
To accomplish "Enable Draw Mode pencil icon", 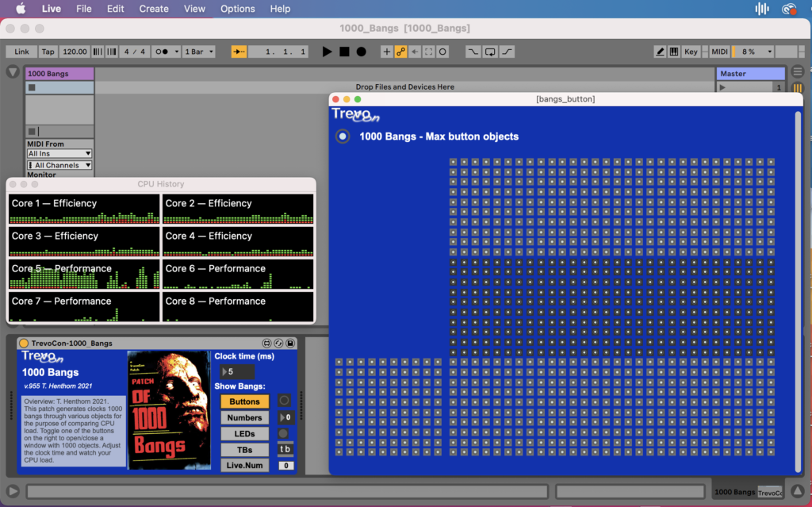I will 660,52.
